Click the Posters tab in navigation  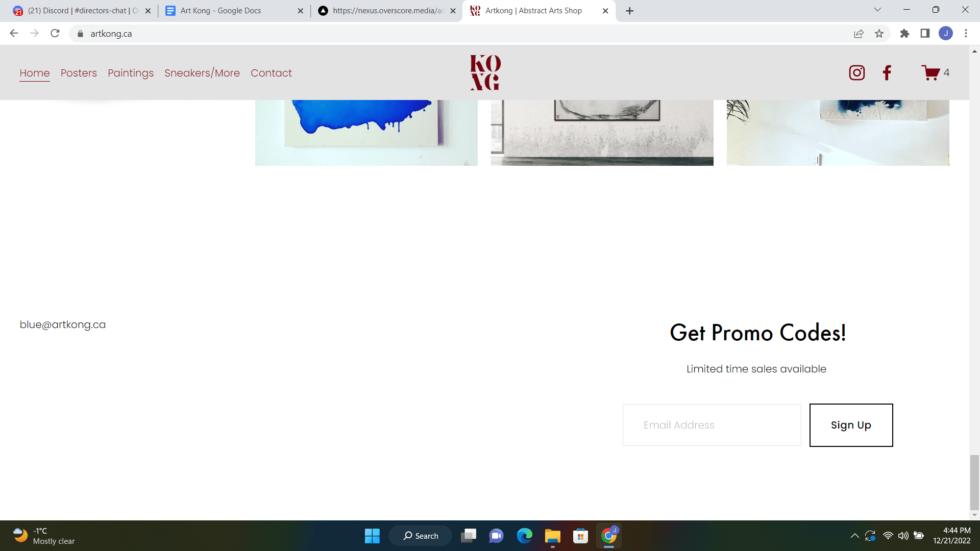pos(78,72)
